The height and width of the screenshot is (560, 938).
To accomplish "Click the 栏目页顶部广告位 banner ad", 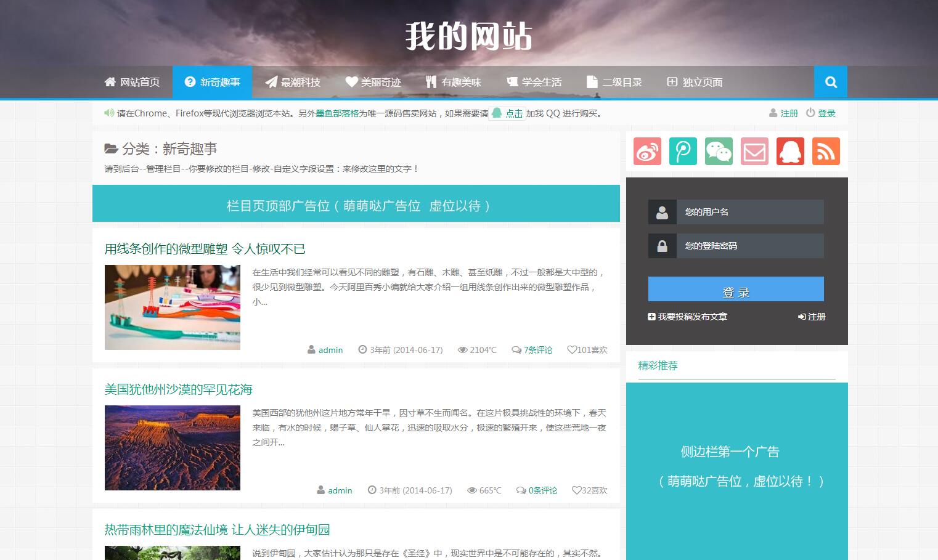I will [x=356, y=203].
